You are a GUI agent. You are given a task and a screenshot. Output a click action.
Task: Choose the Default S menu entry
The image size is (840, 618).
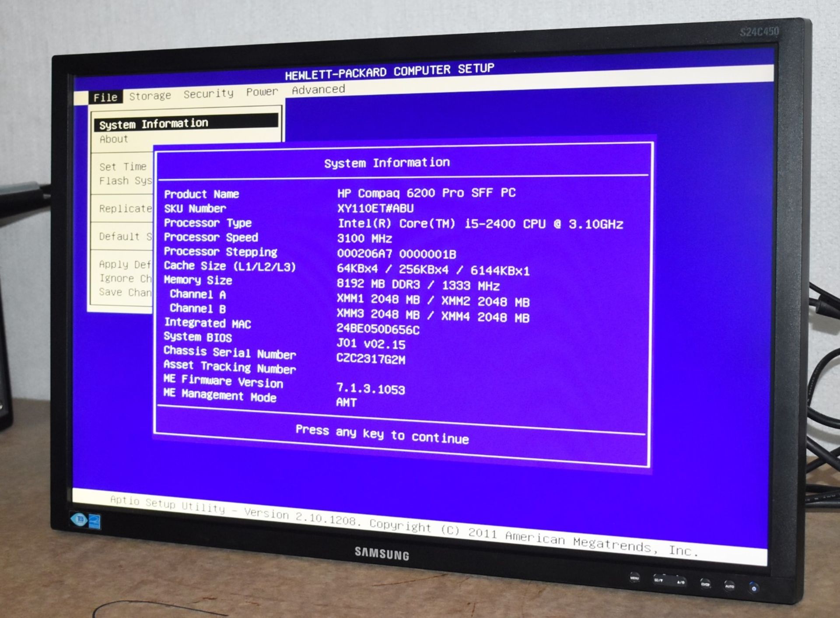pyautogui.click(x=126, y=237)
